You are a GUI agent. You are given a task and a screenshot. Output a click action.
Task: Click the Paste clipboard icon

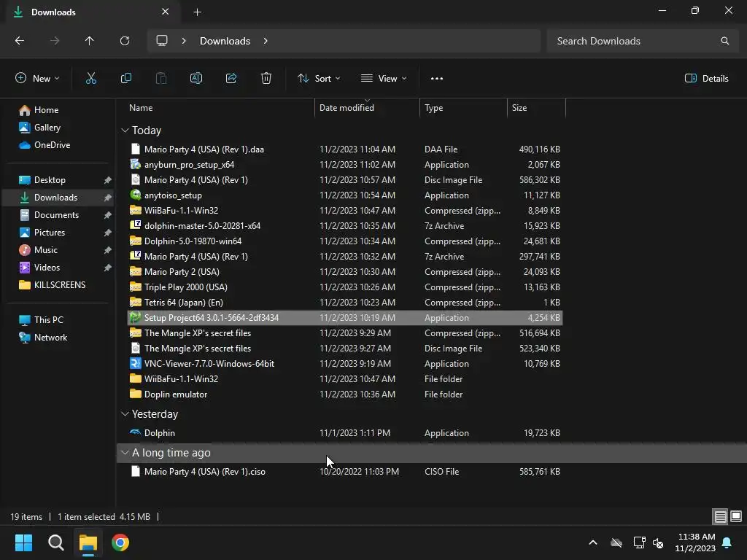pyautogui.click(x=161, y=79)
